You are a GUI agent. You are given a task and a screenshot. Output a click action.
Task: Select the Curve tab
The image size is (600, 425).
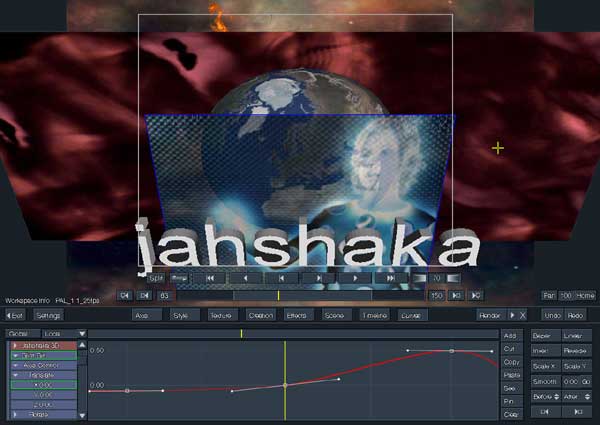412,315
